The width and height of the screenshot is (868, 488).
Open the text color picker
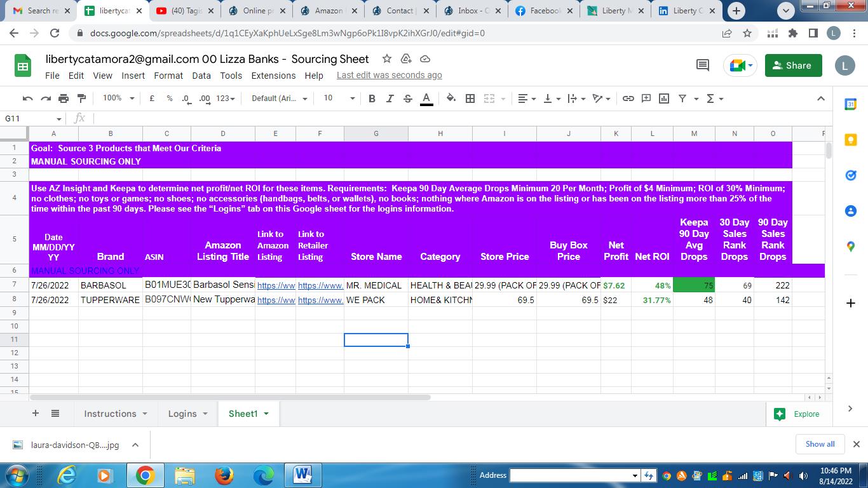tap(426, 98)
